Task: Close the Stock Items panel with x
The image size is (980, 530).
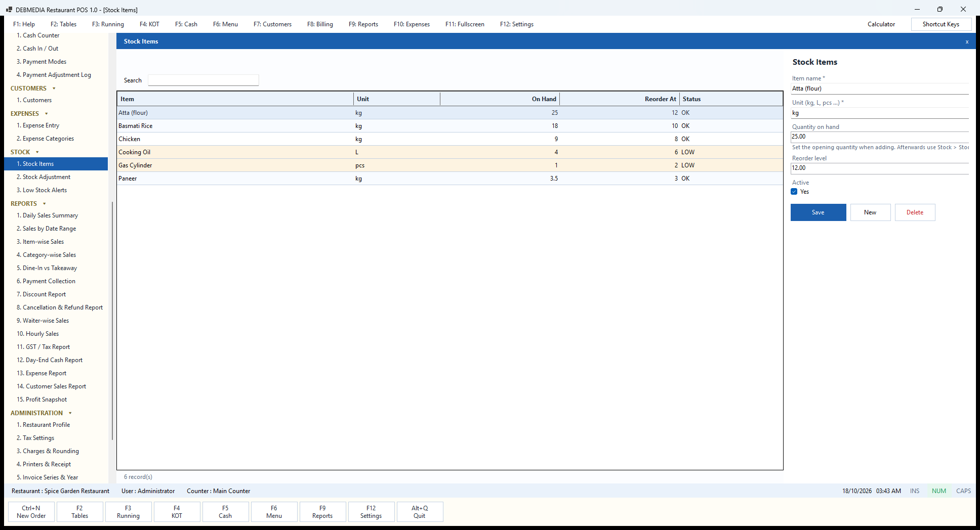Action: [967, 42]
